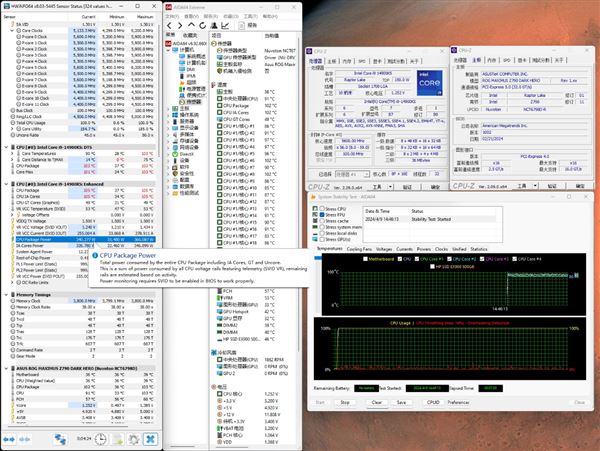600x451 pixels.
Task: Toggle the Motherboard graph checkbox
Action: tap(365, 259)
